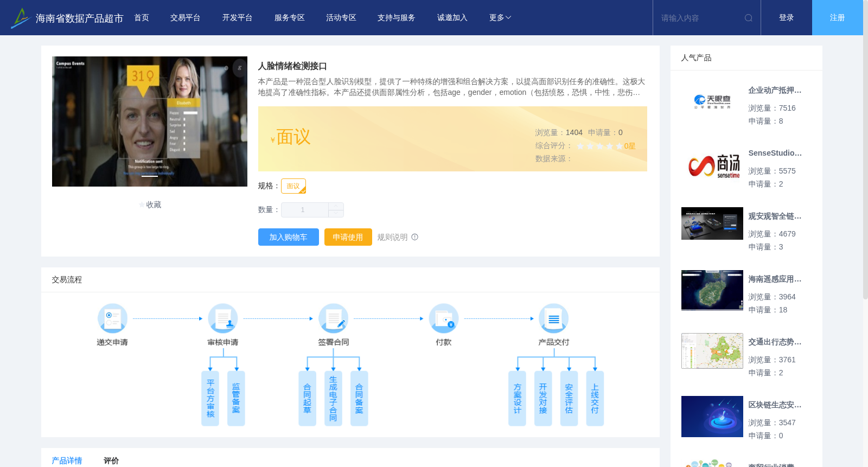Click the 付款 step icon

(x=444, y=318)
